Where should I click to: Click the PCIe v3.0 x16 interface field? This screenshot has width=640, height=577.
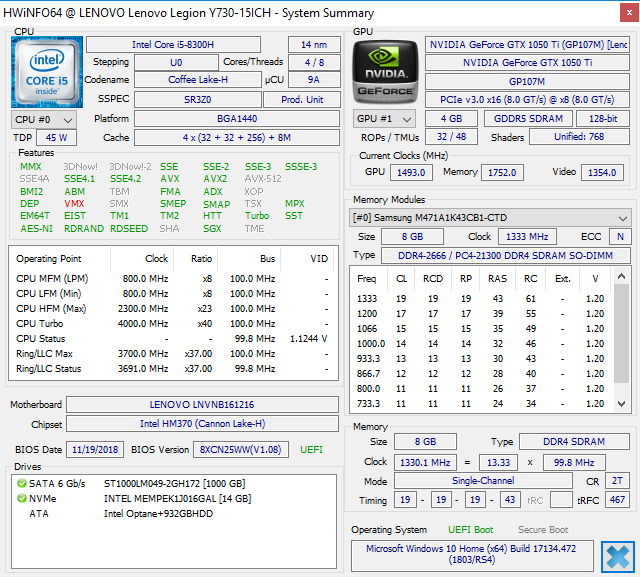click(x=526, y=99)
